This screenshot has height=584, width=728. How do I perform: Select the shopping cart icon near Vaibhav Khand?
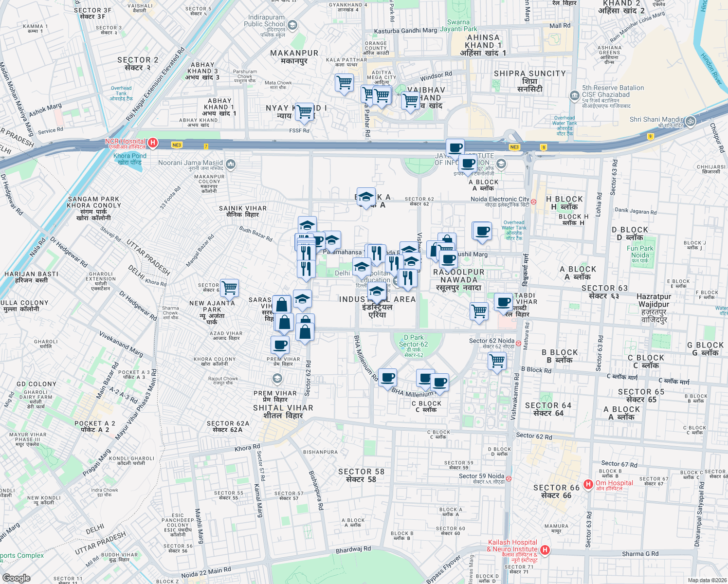(410, 101)
